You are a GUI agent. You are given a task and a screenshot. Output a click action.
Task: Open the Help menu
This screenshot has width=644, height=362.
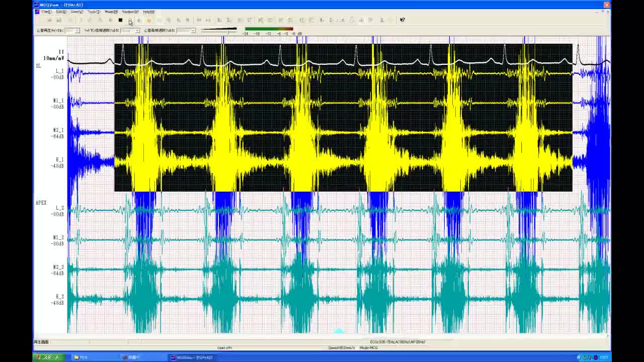point(148,12)
